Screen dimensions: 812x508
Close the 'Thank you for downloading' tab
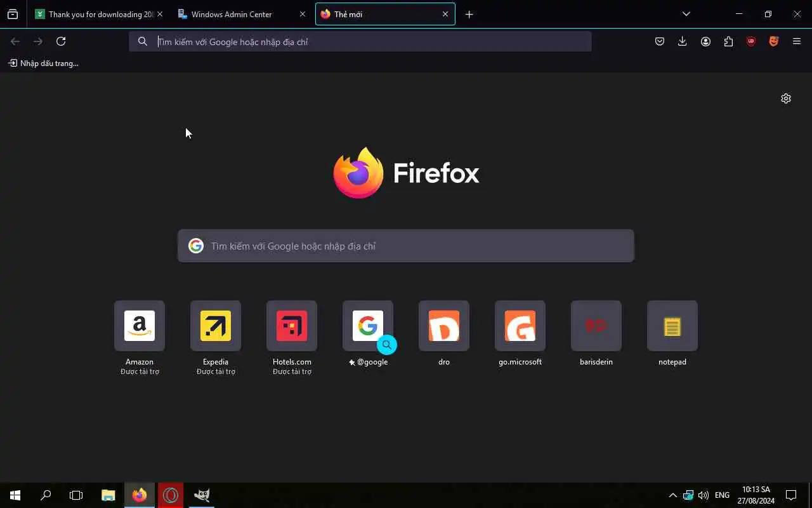tap(159, 14)
